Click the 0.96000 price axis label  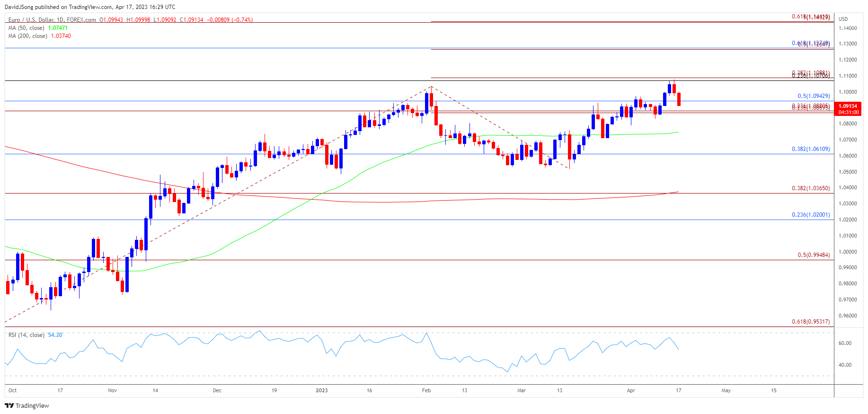click(x=848, y=316)
